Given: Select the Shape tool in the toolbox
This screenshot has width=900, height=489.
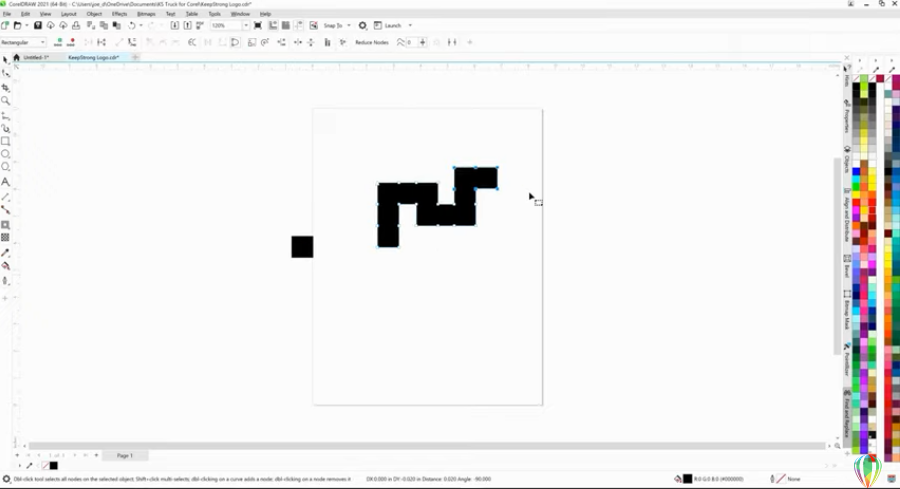Looking at the screenshot, I should [x=6, y=73].
